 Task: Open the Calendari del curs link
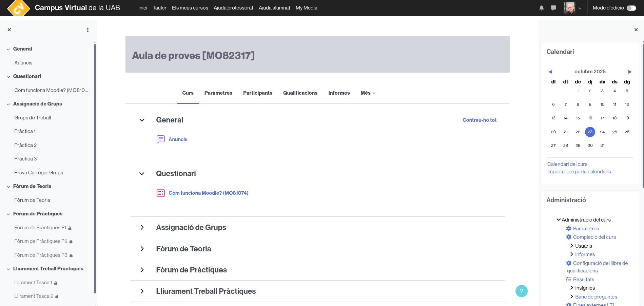pos(567,164)
